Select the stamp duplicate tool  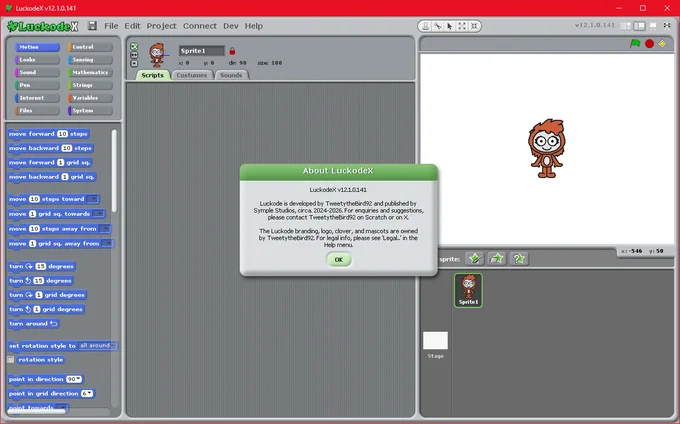point(425,26)
